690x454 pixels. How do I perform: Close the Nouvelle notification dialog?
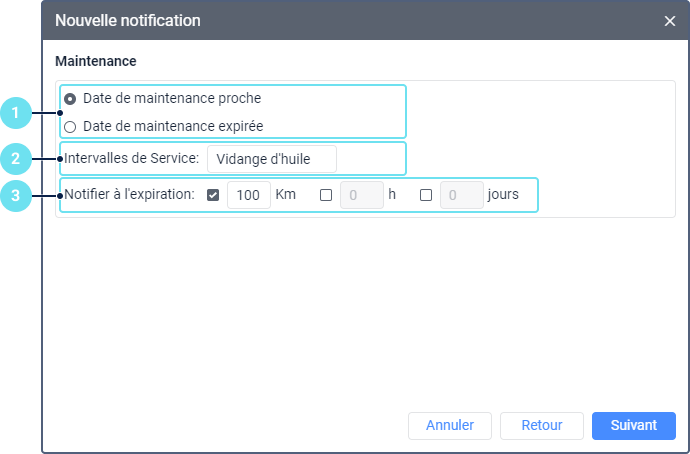tap(670, 21)
